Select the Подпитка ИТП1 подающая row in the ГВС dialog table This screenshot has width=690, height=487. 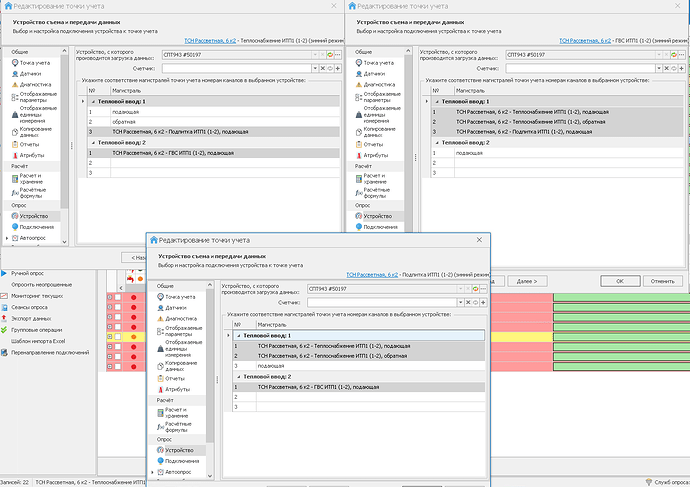557,132
